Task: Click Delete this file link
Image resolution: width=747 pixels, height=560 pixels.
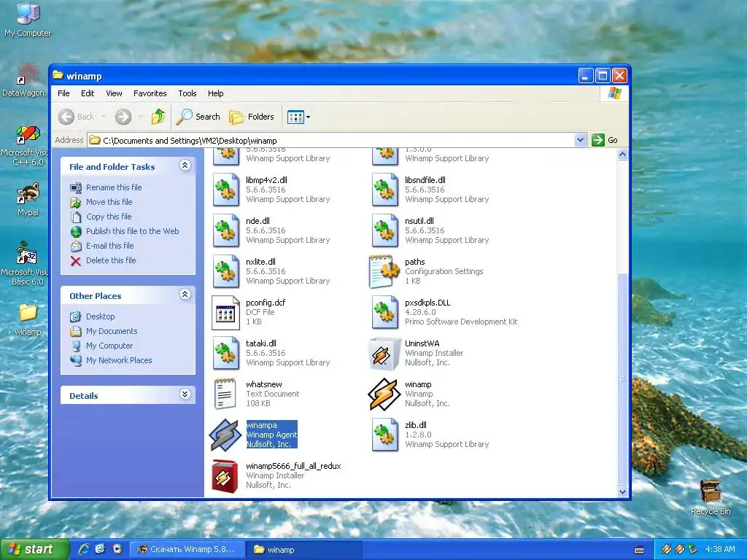Action: tap(111, 260)
